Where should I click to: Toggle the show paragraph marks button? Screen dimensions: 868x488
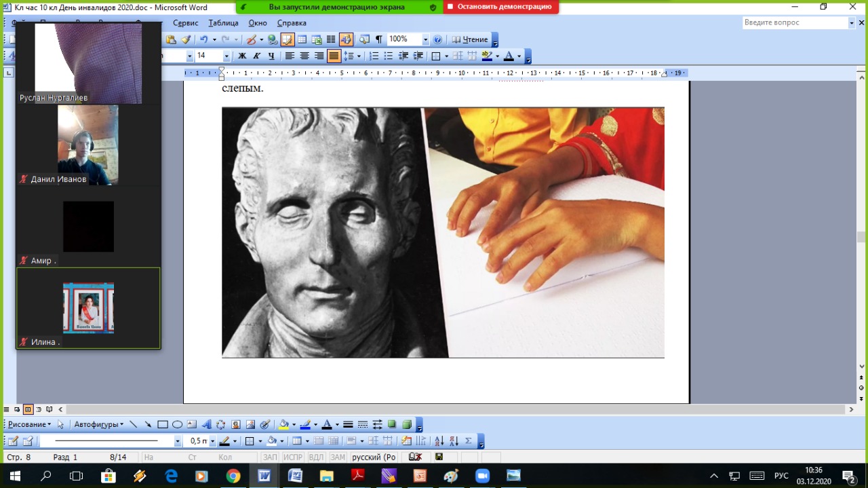379,39
